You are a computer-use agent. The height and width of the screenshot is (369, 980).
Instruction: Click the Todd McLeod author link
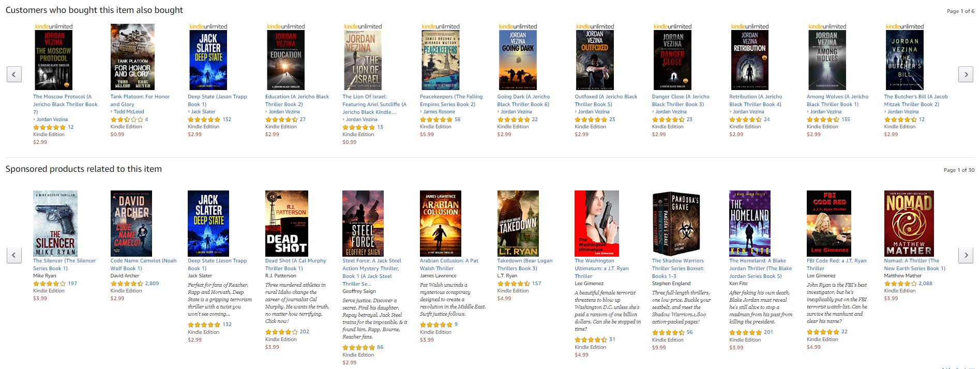click(x=129, y=112)
